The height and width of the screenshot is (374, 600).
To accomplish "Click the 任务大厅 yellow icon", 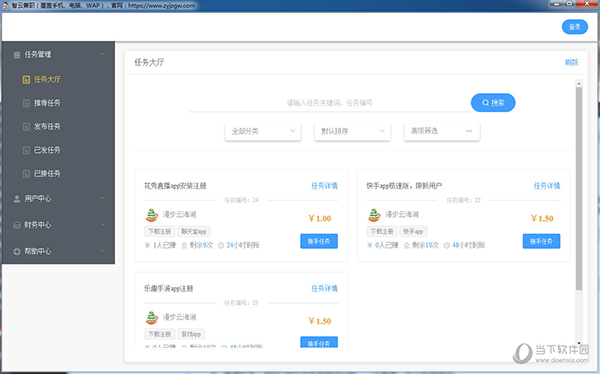I will click(x=26, y=80).
